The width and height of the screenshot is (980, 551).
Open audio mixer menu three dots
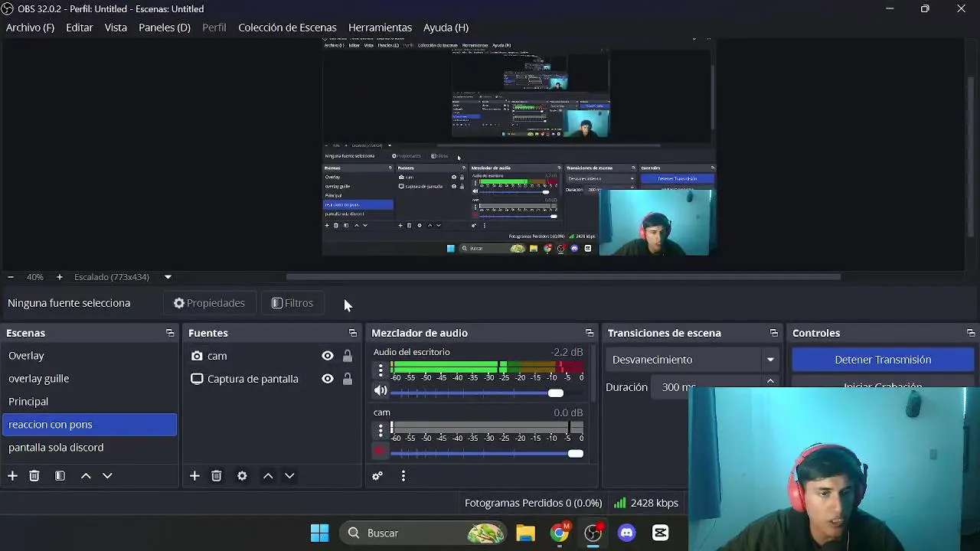tap(403, 476)
